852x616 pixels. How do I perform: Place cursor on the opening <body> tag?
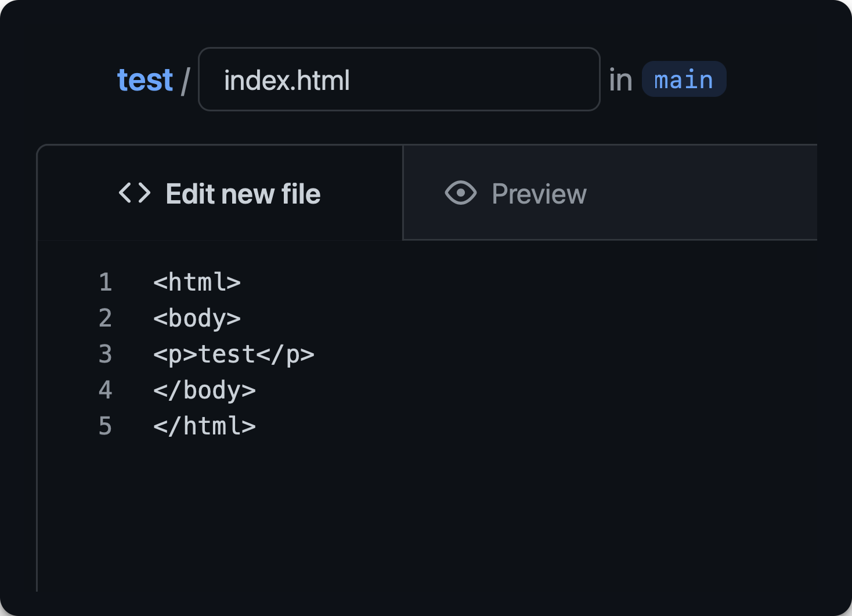197,318
